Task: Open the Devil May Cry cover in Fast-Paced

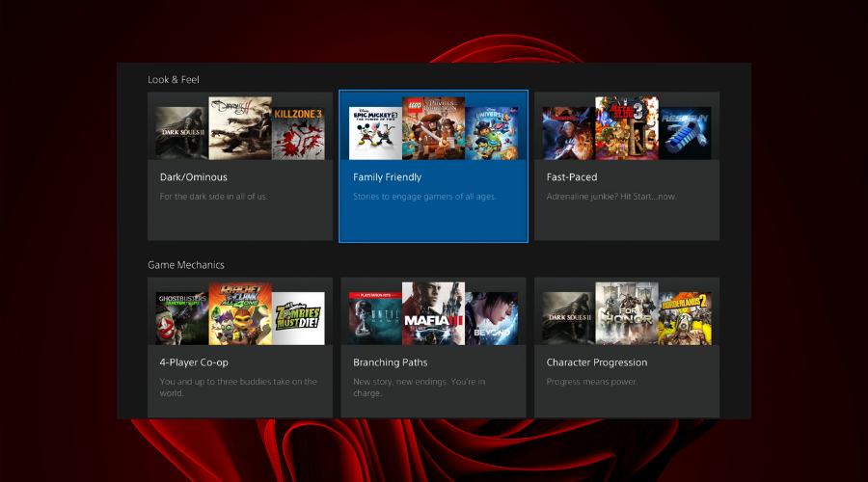Action: 568,133
